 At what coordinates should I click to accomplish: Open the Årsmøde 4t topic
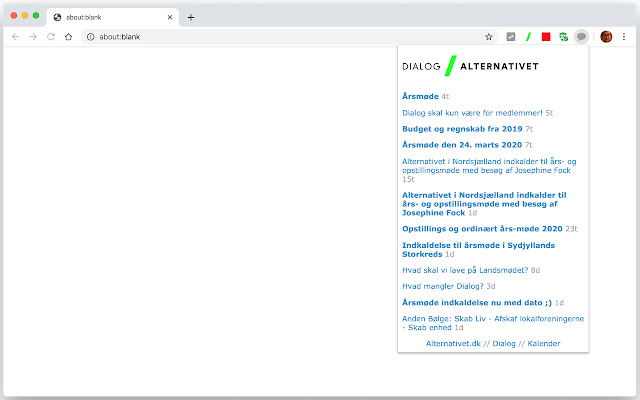pos(420,96)
